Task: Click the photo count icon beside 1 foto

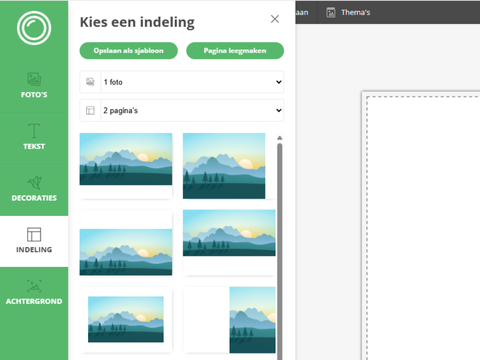Action: tap(90, 82)
